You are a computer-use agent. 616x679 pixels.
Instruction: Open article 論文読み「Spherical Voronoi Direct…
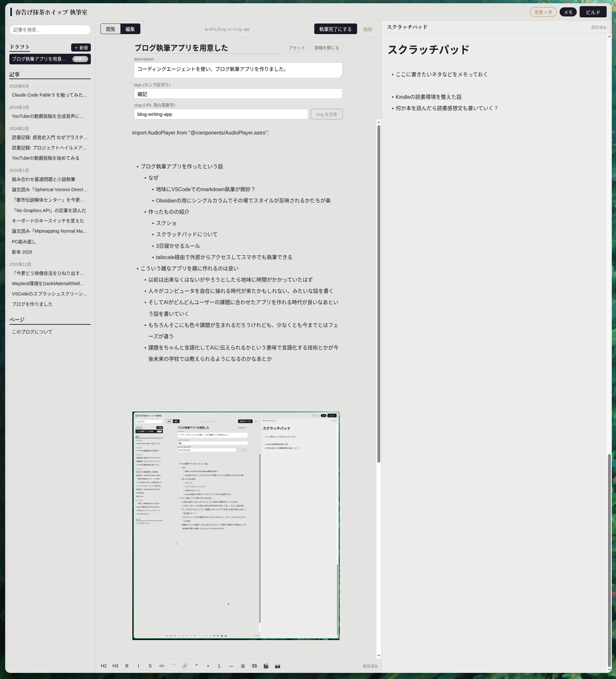(x=50, y=190)
